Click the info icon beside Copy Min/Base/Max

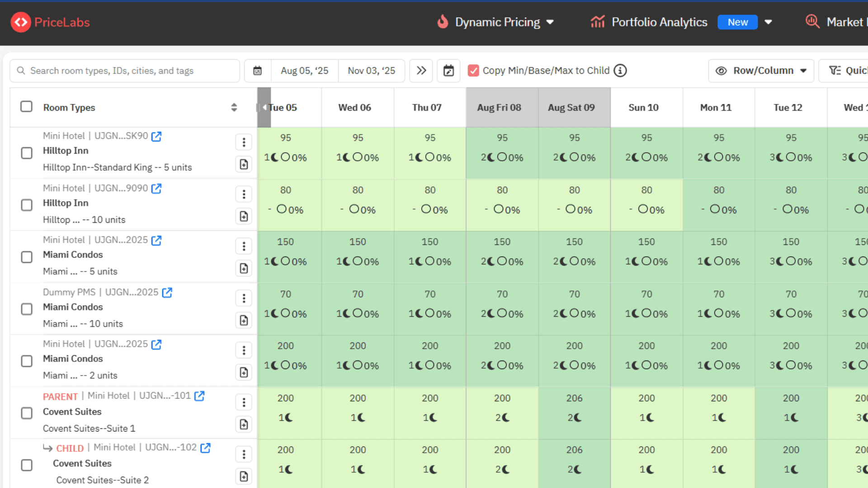pyautogui.click(x=620, y=70)
